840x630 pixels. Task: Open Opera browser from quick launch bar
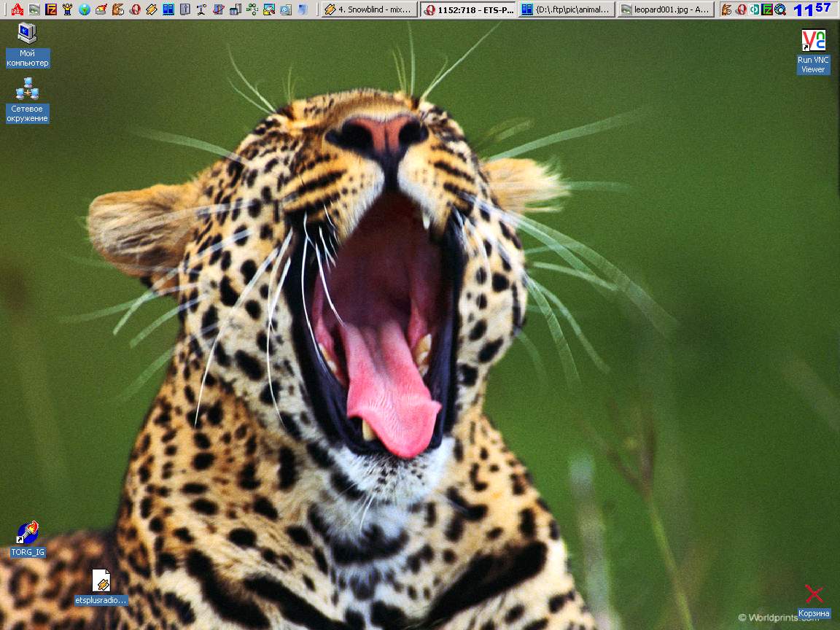pyautogui.click(x=135, y=9)
